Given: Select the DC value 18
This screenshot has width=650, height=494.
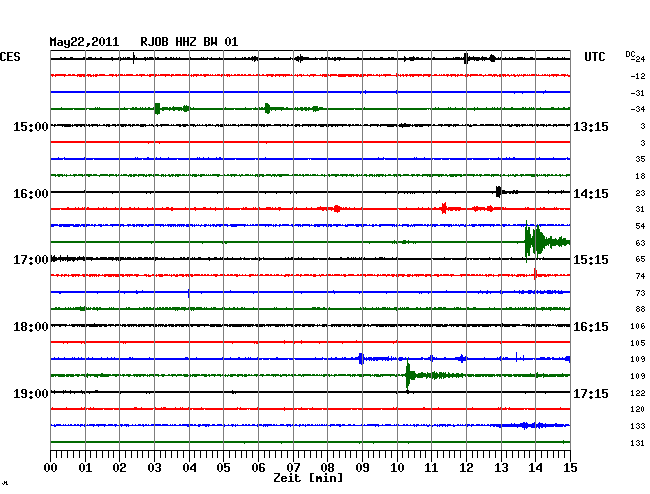Looking at the screenshot, I should [640, 176].
